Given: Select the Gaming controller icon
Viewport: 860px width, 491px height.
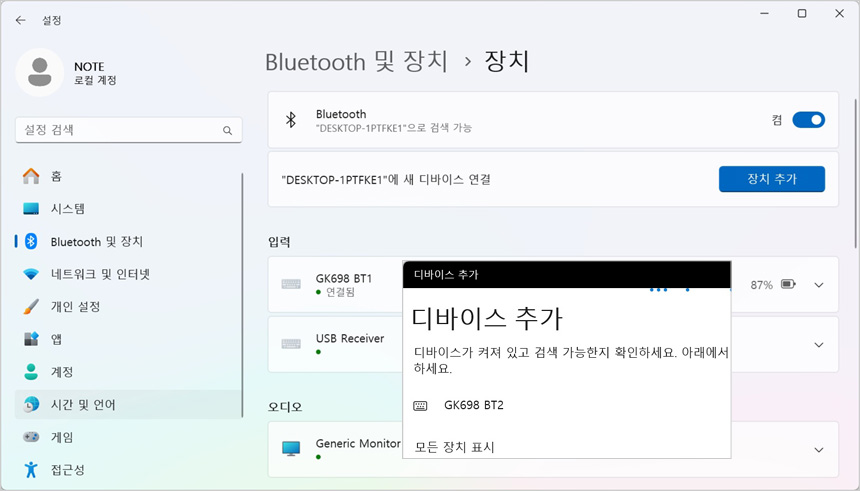Looking at the screenshot, I should point(31,437).
